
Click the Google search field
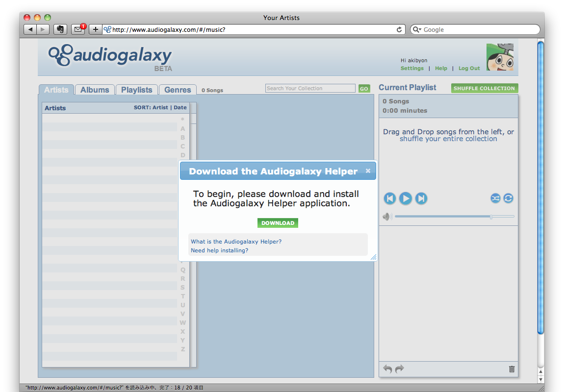point(475,29)
